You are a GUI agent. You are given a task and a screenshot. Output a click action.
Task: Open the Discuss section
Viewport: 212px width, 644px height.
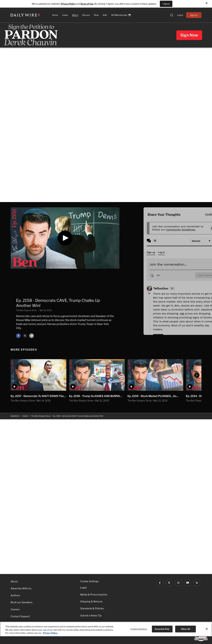(86, 15)
